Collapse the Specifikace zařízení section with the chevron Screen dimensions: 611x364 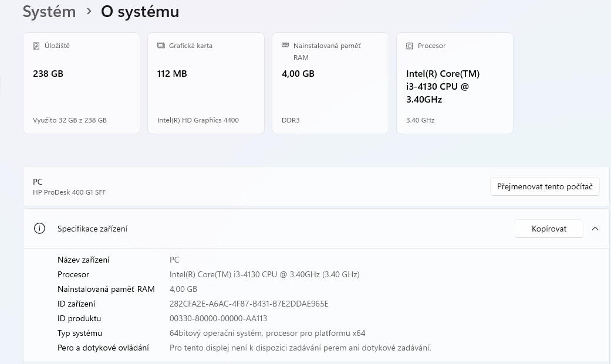click(x=595, y=229)
